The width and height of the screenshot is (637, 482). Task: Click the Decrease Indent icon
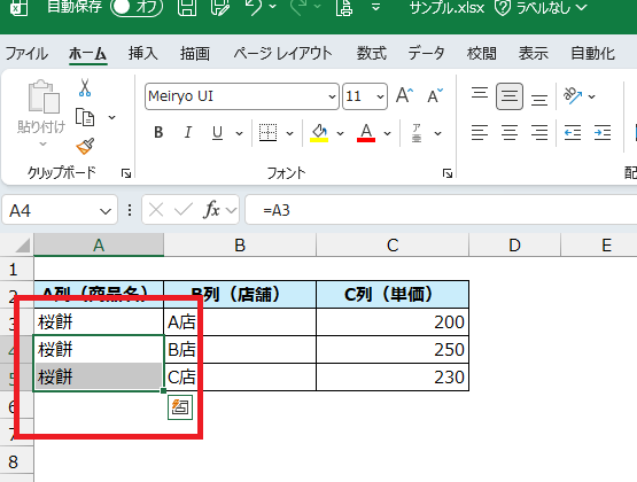[x=573, y=132]
